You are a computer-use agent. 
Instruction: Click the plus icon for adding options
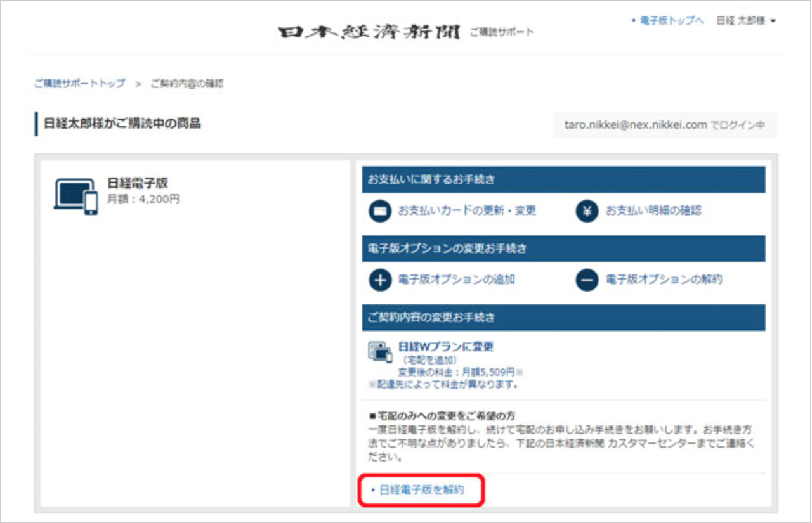pos(380,280)
